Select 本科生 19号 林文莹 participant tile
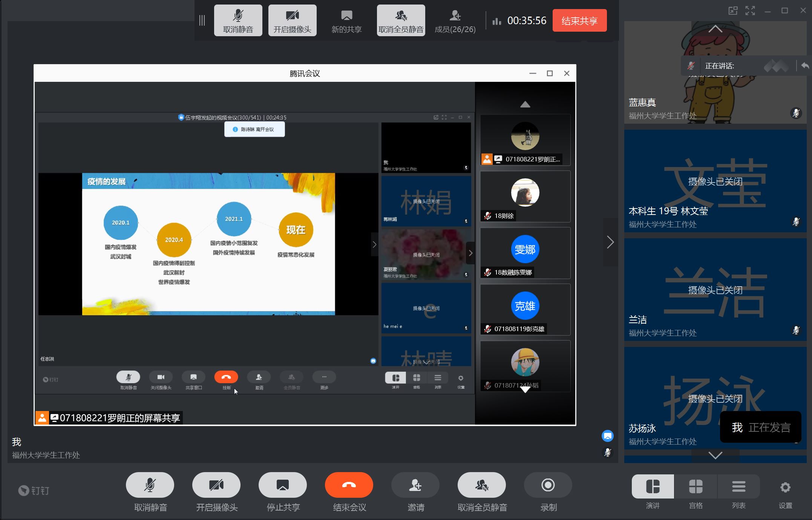Image resolution: width=812 pixels, height=520 pixels. pyautogui.click(x=715, y=181)
